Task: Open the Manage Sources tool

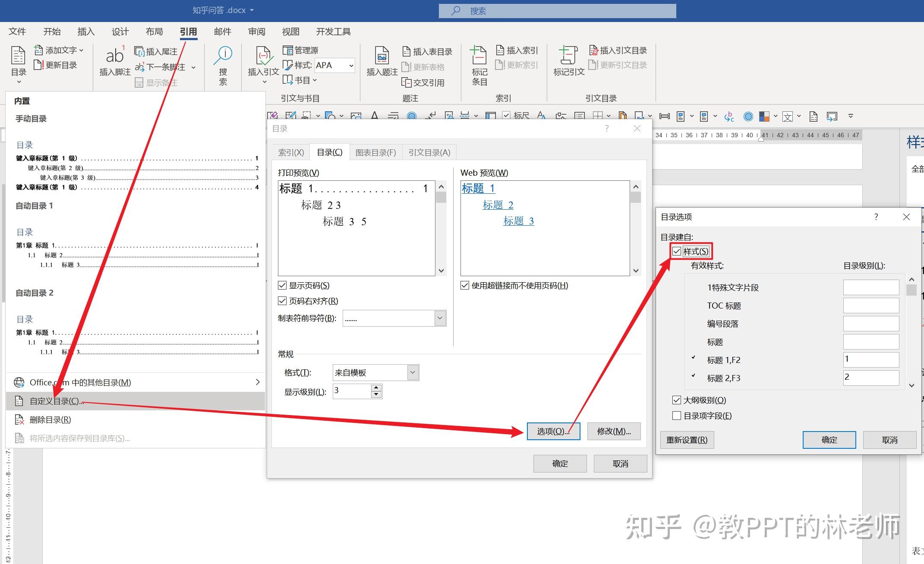Action: click(301, 50)
